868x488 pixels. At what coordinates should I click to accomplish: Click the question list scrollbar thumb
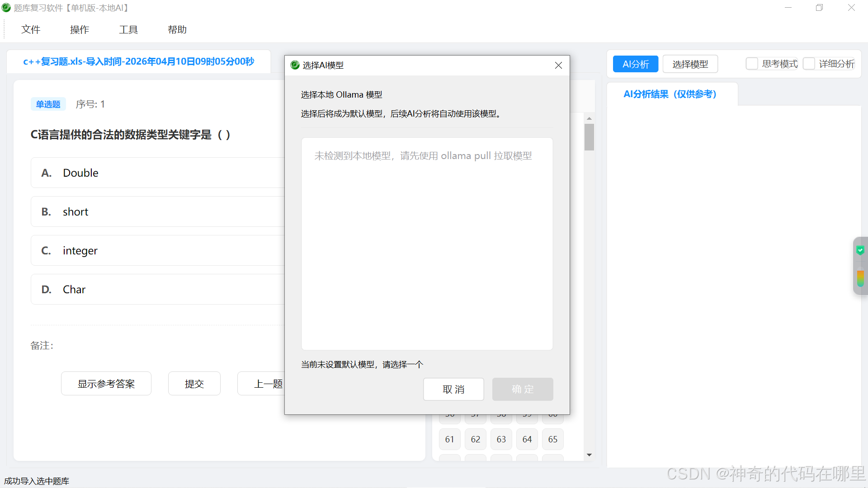589,137
